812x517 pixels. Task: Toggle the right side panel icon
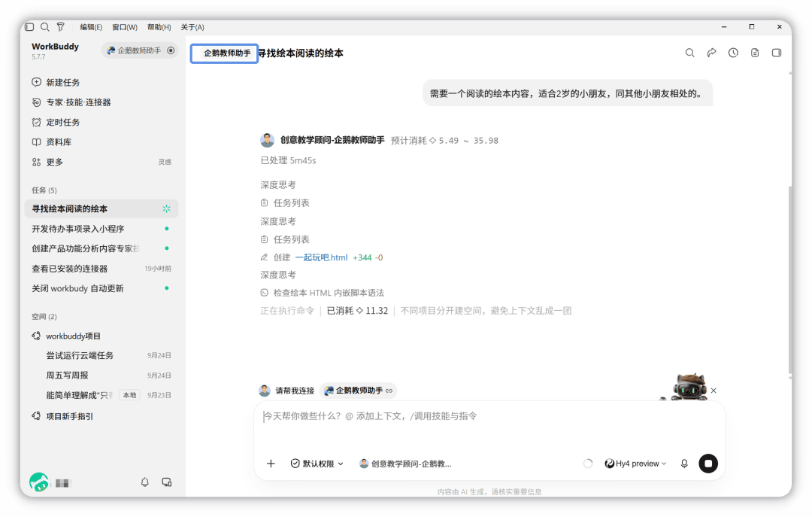click(x=777, y=53)
